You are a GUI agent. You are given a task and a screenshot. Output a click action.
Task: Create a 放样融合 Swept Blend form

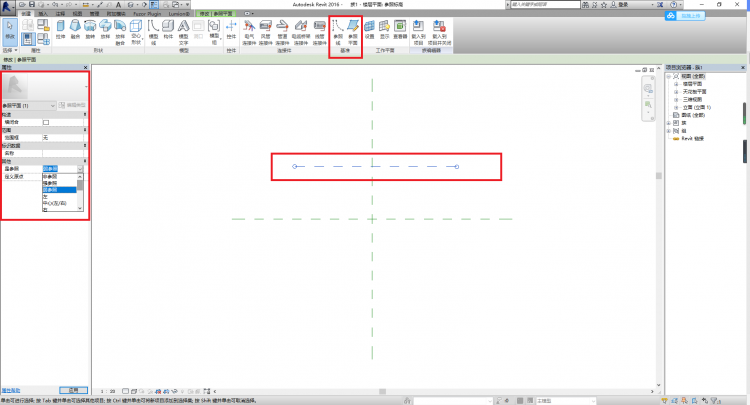click(x=120, y=33)
